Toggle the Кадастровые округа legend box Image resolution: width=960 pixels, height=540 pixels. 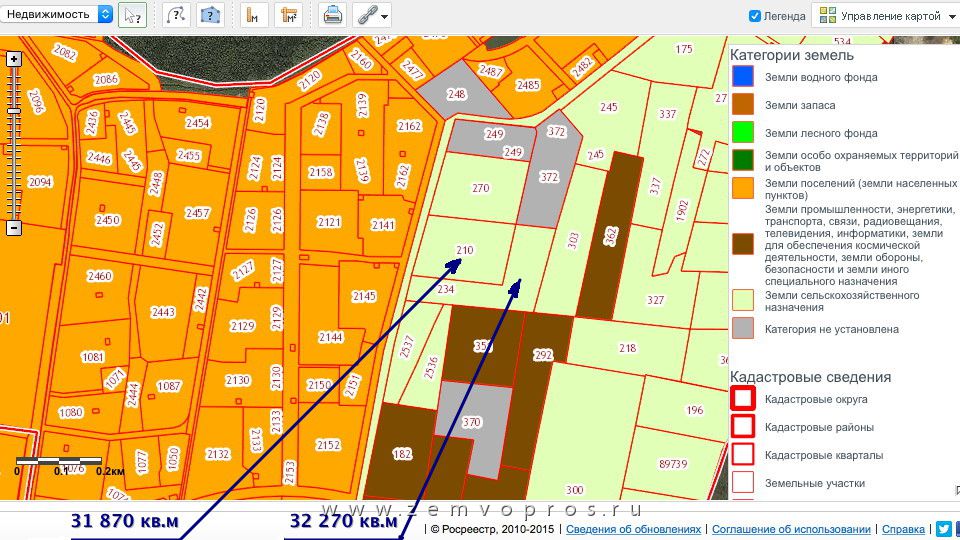click(x=743, y=399)
